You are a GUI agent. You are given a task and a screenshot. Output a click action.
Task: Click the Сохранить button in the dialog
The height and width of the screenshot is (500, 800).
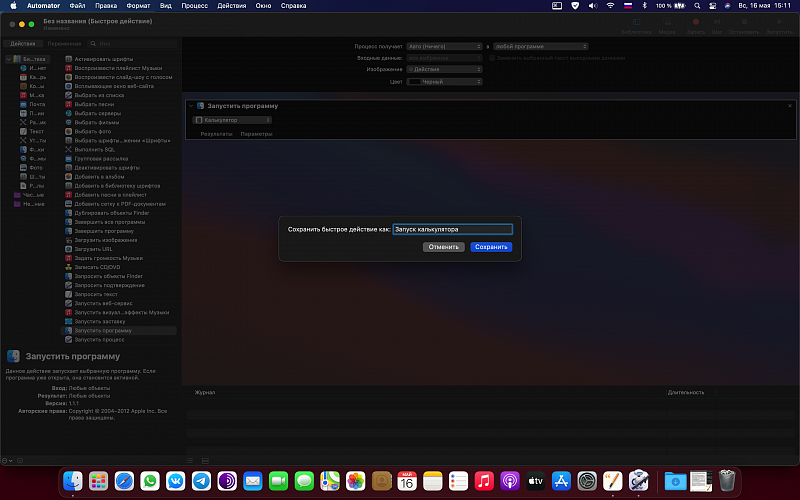(491, 246)
